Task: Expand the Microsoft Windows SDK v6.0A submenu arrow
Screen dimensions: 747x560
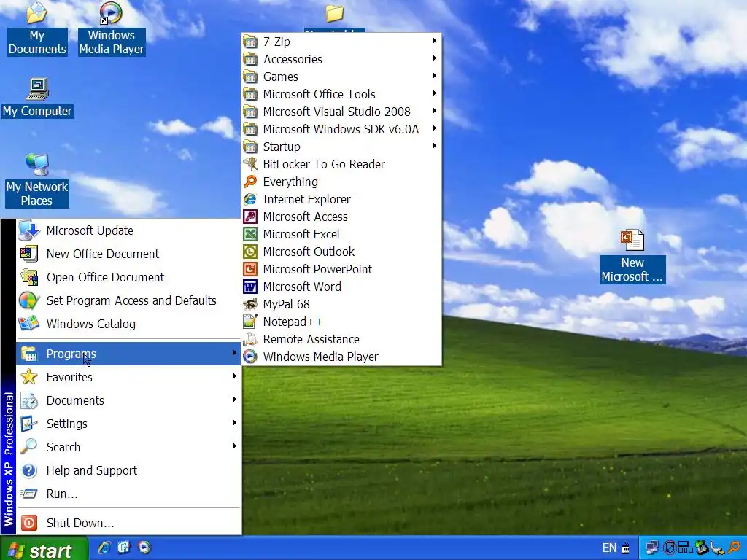Action: 434,128
